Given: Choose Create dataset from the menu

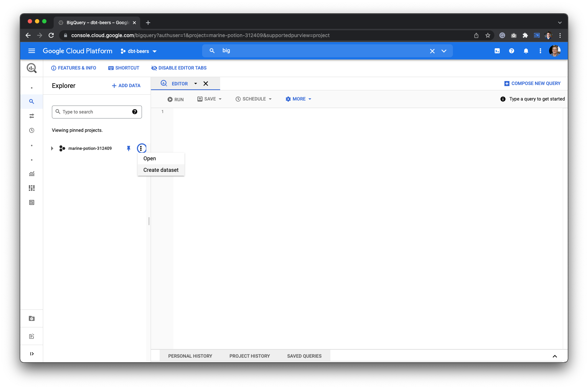Looking at the screenshot, I should pos(161,170).
